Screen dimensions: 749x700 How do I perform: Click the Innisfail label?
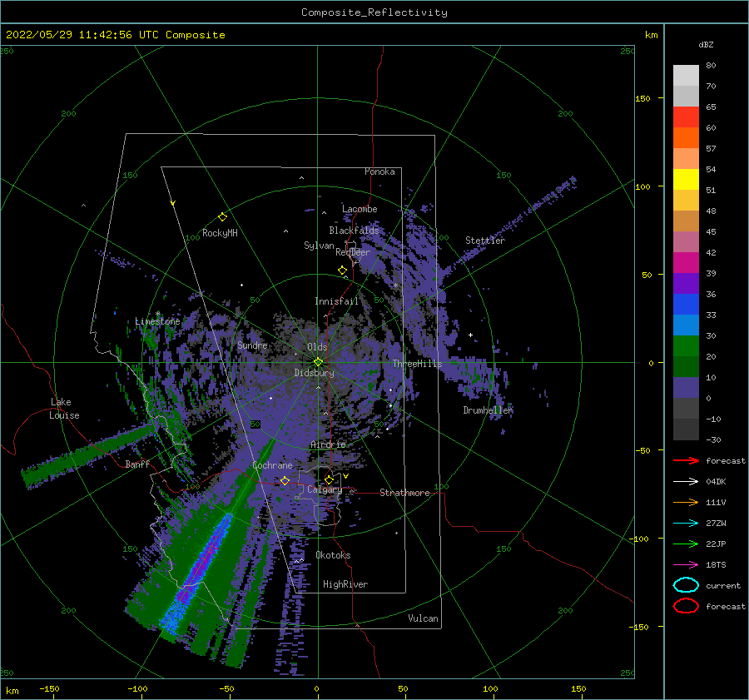[336, 301]
